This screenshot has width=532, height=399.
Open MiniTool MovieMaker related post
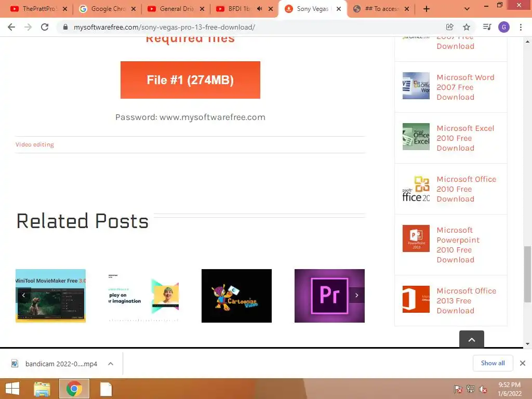pos(50,296)
